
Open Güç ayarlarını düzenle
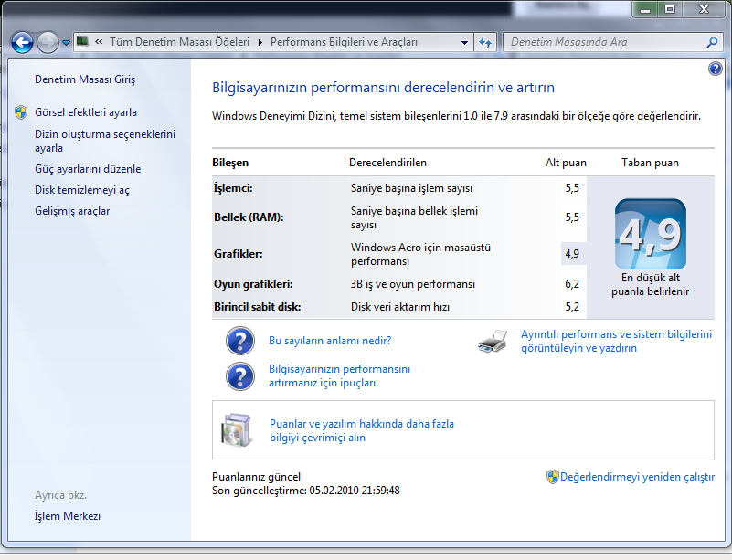coord(88,169)
